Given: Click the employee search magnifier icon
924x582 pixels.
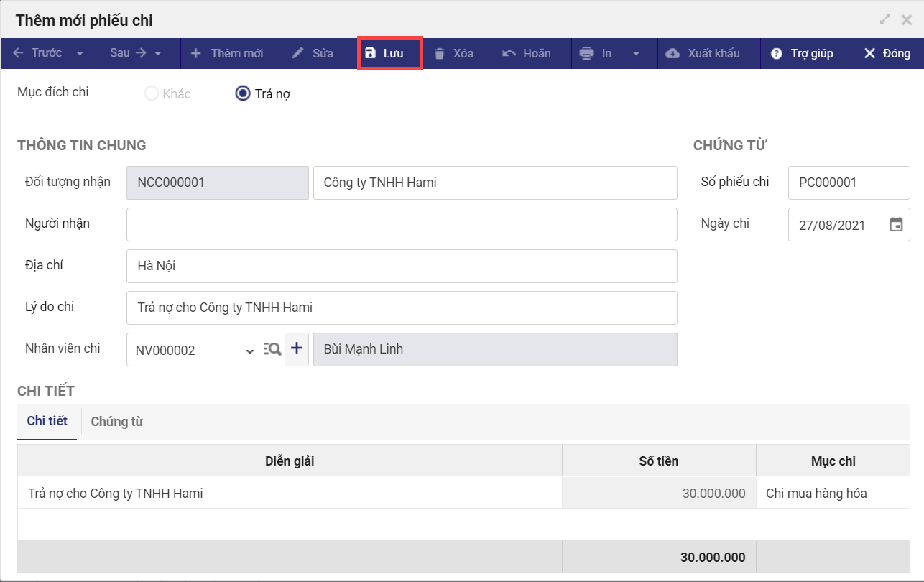Looking at the screenshot, I should (272, 350).
